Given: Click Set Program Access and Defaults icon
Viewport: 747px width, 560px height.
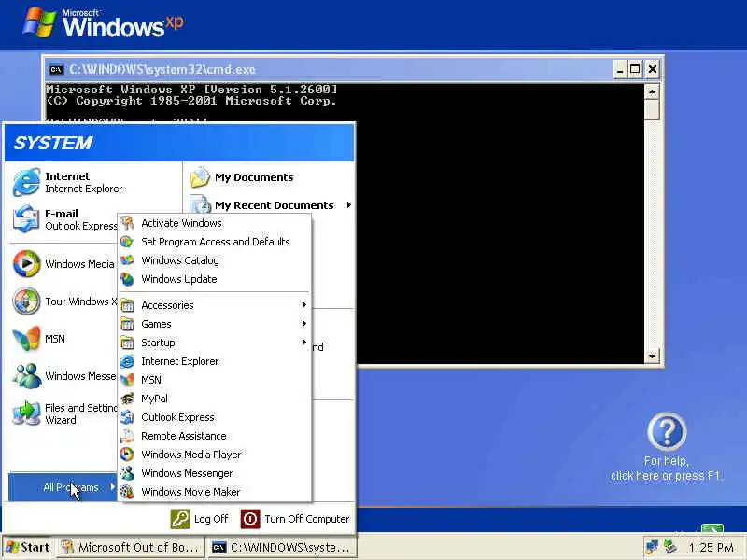Looking at the screenshot, I should (127, 242).
